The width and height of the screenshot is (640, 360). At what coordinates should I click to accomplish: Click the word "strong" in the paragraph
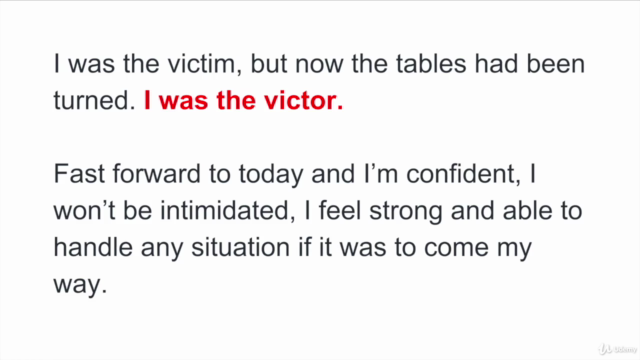pos(406,211)
